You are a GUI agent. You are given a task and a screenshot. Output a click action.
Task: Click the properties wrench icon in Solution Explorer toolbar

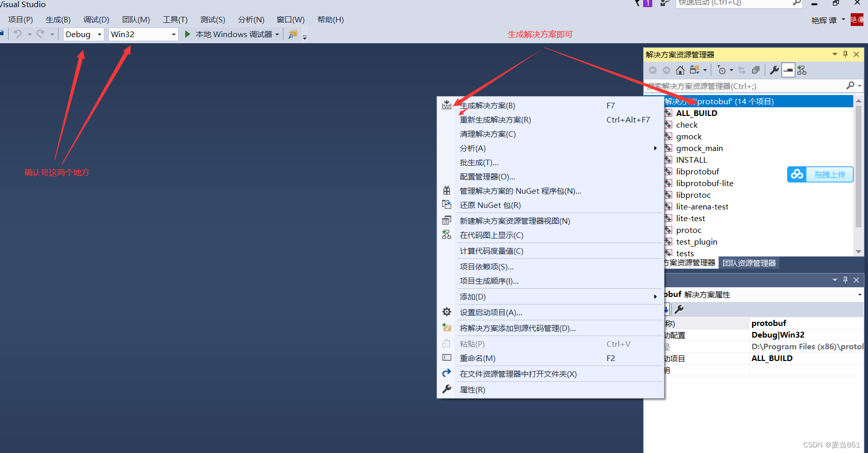coord(774,70)
